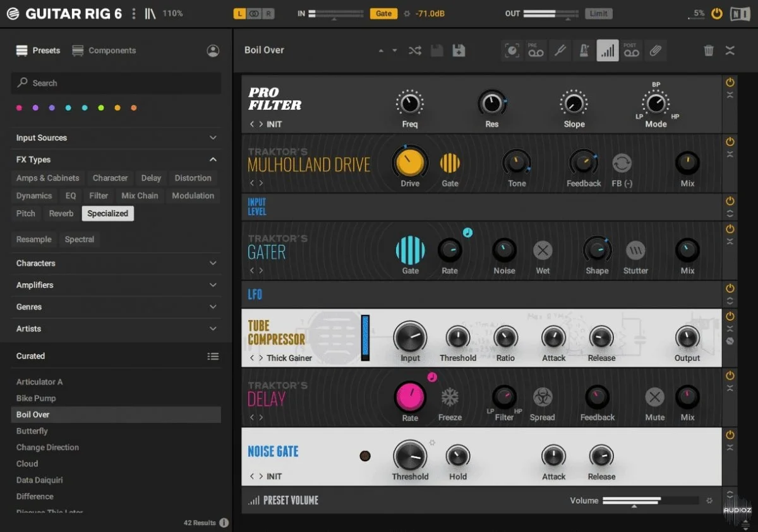The height and width of the screenshot is (532, 758).
Task: Select the Specialized FX type tag
Action: coord(108,213)
